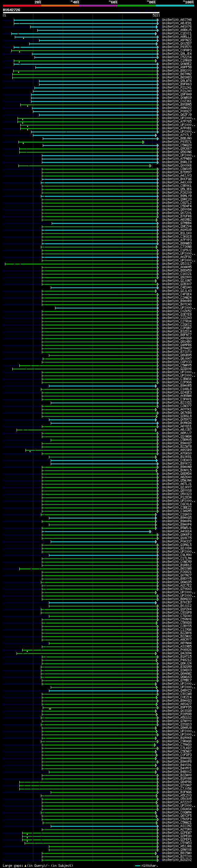Select hit label UniRef100_Q42694
197x868 pixels.
coord(177,653)
